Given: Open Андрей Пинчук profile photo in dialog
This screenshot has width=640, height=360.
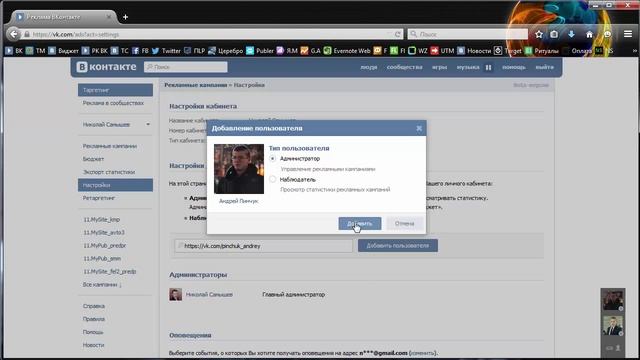Looking at the screenshot, I should click(239, 169).
